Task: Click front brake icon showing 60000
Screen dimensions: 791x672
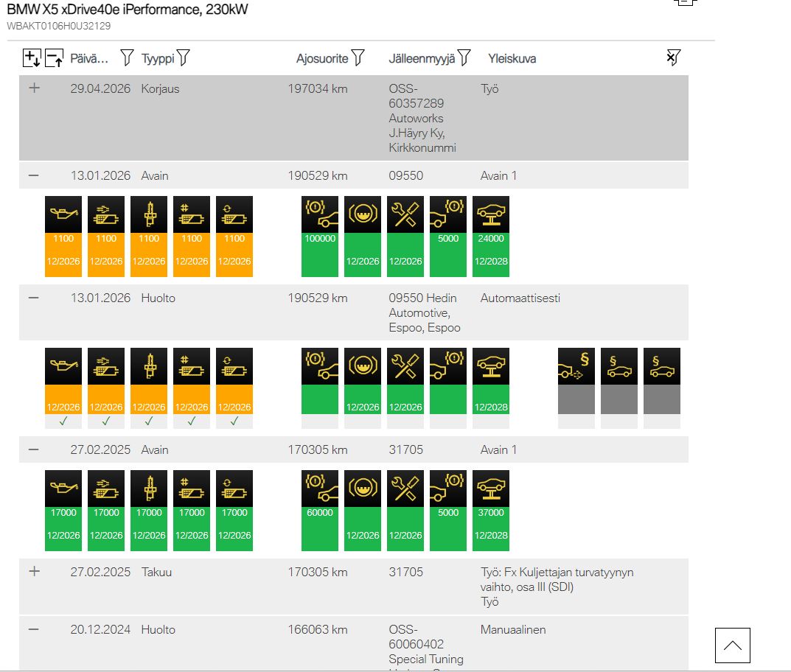Action: pyautogui.click(x=320, y=489)
